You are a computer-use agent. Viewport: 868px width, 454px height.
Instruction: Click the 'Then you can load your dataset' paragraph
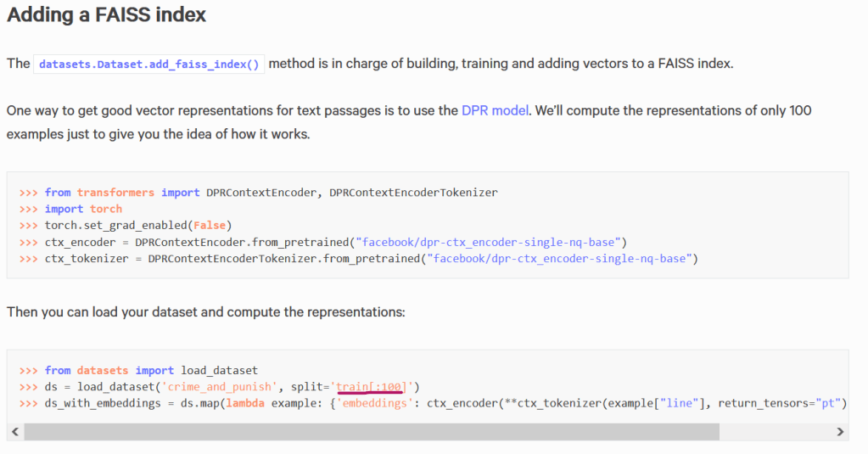206,311
